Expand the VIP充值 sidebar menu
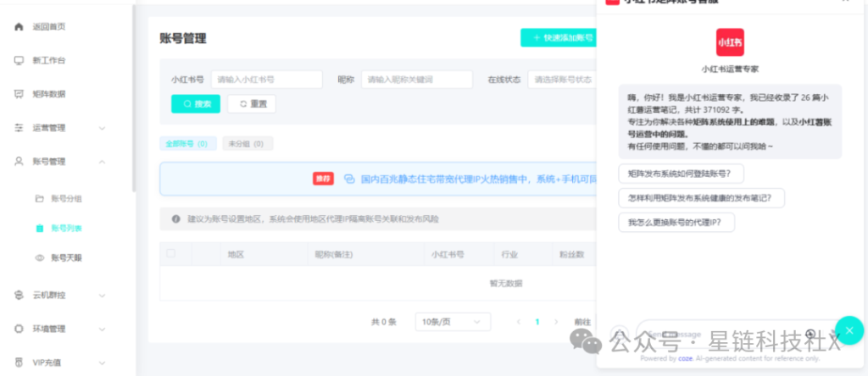 pyautogui.click(x=102, y=362)
